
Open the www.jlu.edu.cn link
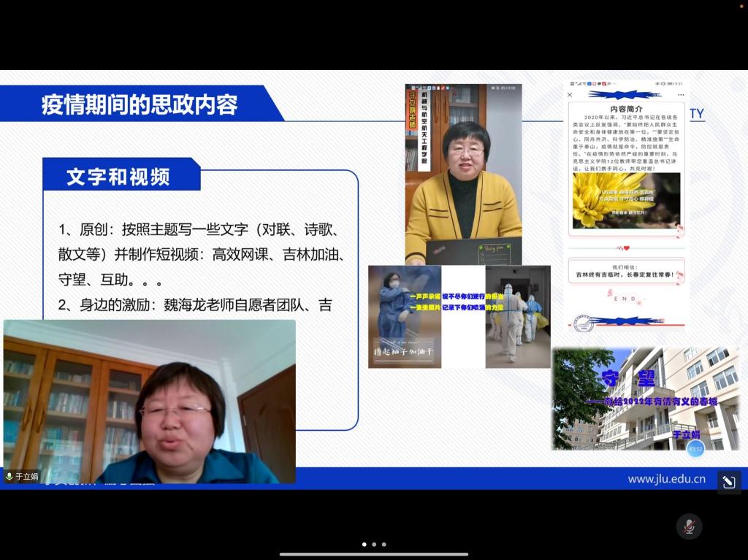click(666, 479)
